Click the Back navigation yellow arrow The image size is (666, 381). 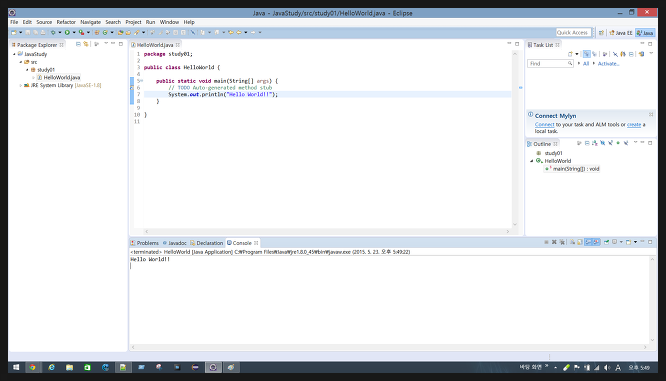click(239, 32)
